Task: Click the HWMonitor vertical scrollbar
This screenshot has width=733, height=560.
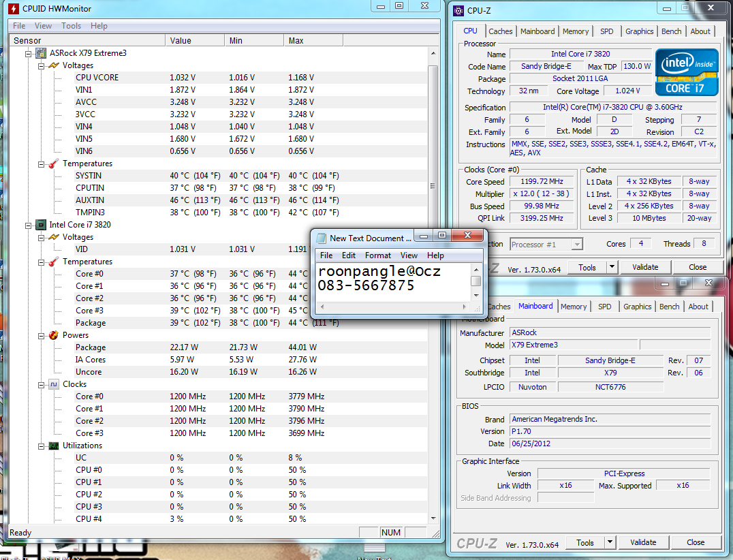Action: tap(433, 186)
